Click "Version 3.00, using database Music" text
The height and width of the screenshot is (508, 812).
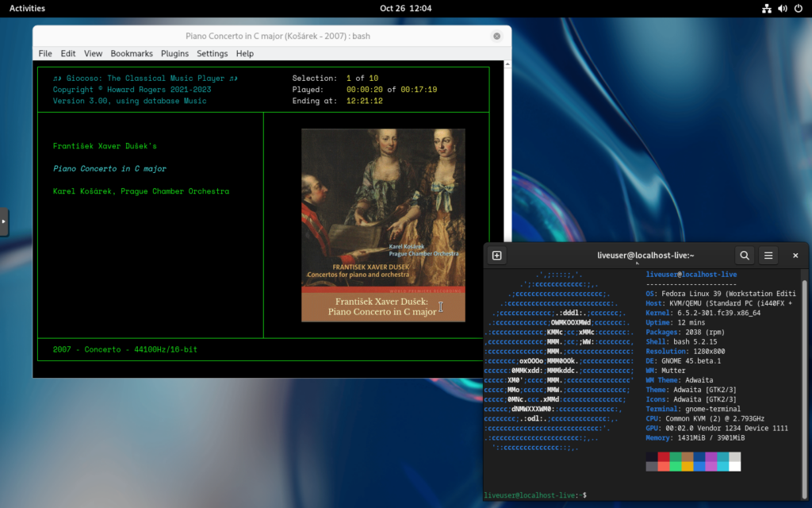click(x=129, y=101)
